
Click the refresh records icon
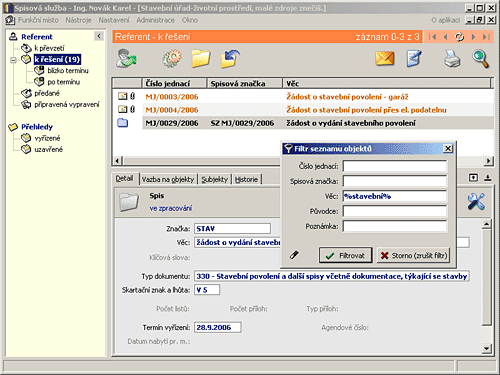click(x=459, y=37)
